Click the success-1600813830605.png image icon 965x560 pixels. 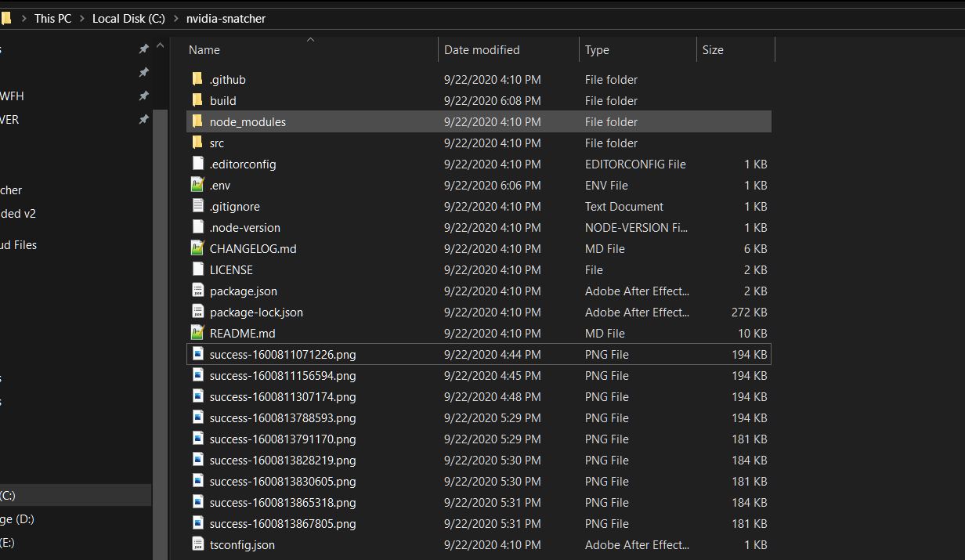[x=197, y=481]
